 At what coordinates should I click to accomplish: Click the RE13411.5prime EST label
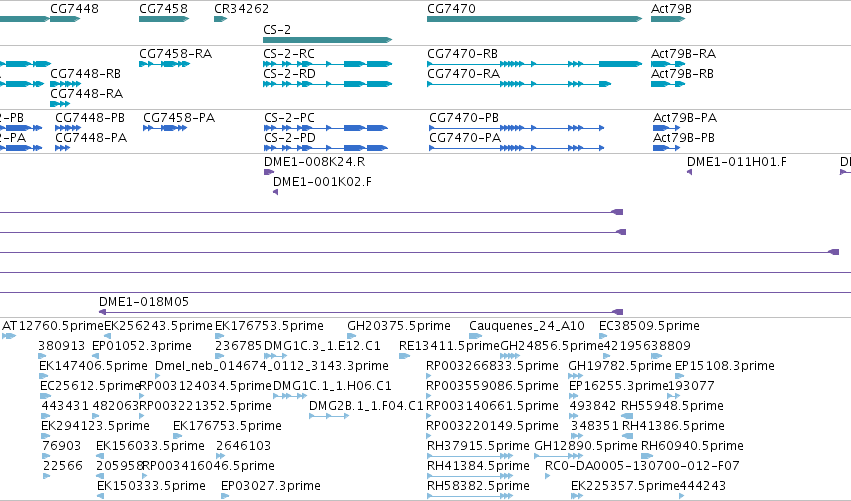[449, 346]
